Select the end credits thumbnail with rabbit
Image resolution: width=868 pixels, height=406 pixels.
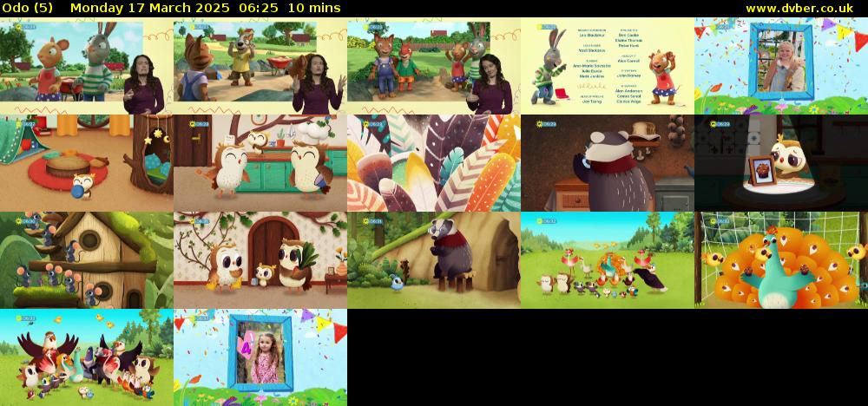tap(608, 66)
